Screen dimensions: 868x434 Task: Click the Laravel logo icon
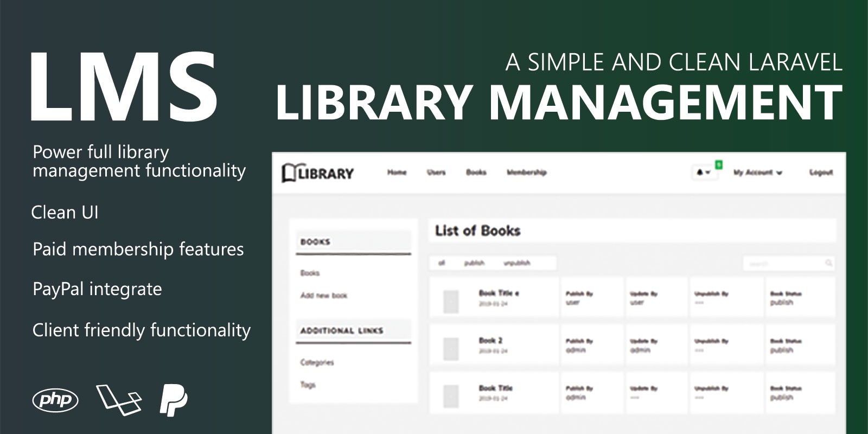(x=119, y=400)
